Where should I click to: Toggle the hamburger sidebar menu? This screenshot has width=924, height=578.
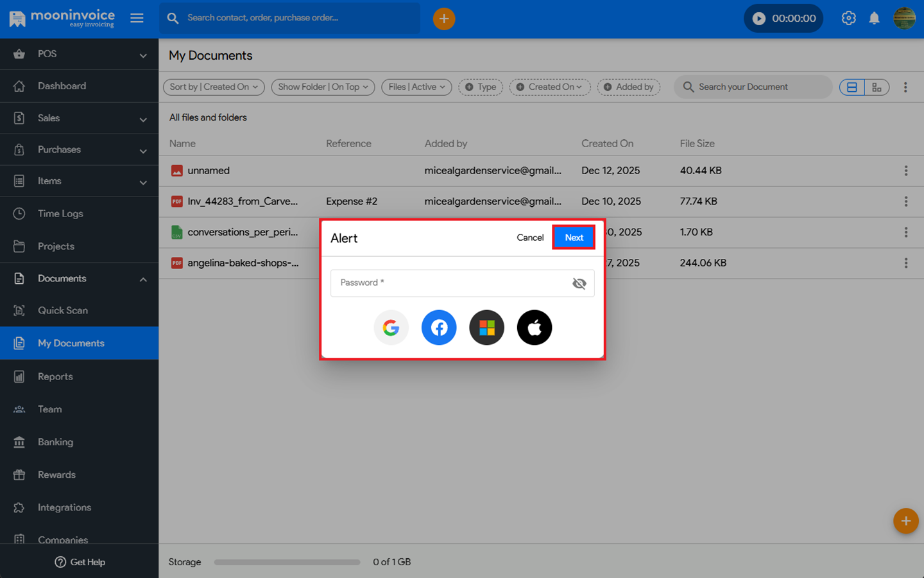click(x=137, y=18)
